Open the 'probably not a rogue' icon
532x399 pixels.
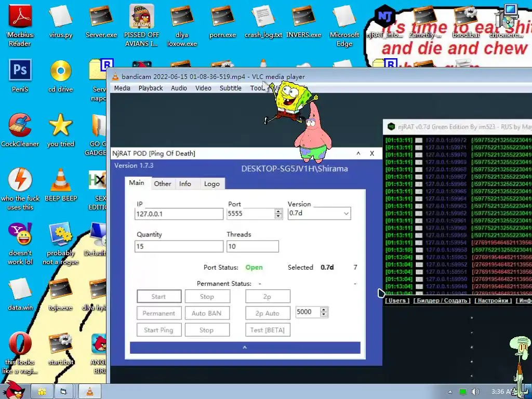60,244
